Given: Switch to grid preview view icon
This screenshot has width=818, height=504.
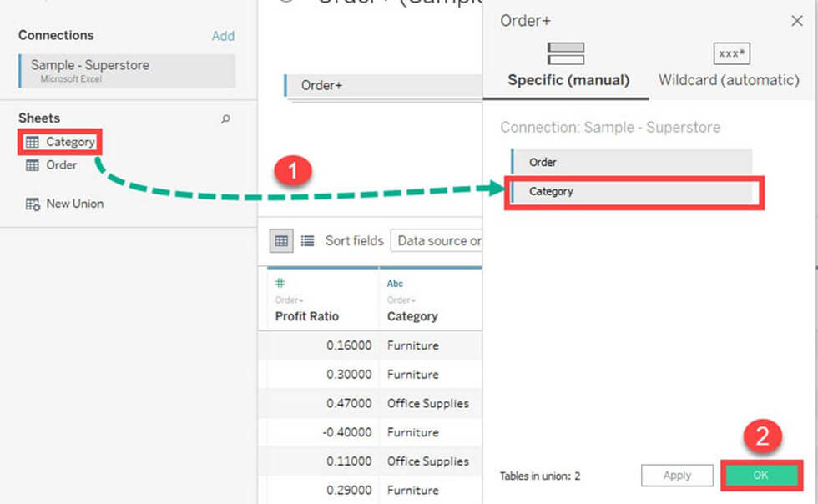Looking at the screenshot, I should point(281,240).
